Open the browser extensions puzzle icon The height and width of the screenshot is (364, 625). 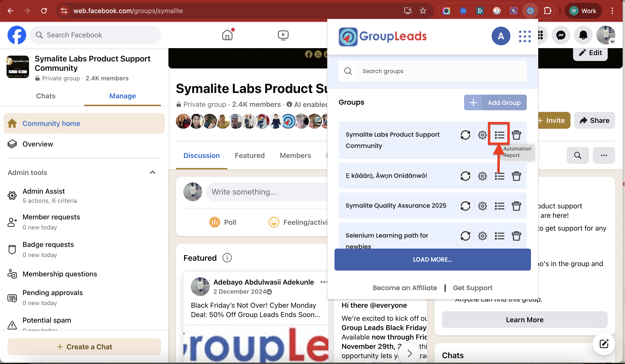coord(547,11)
